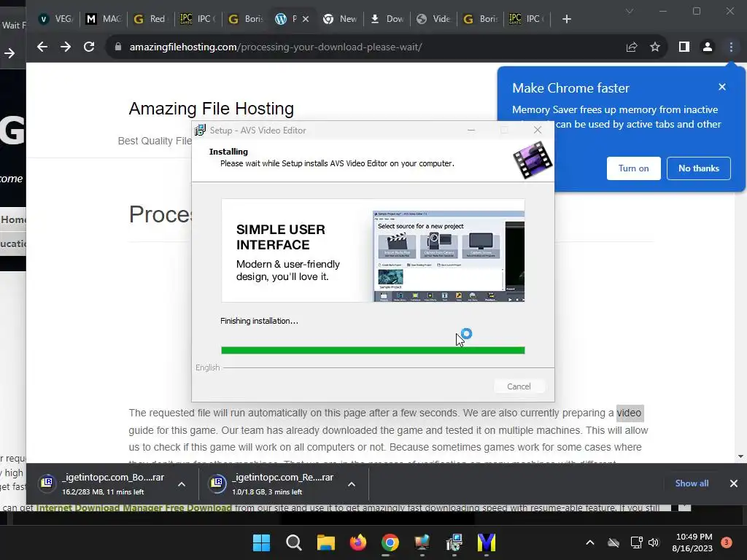Click the volume speaker tray icon
The height and width of the screenshot is (560, 747).
(x=654, y=542)
